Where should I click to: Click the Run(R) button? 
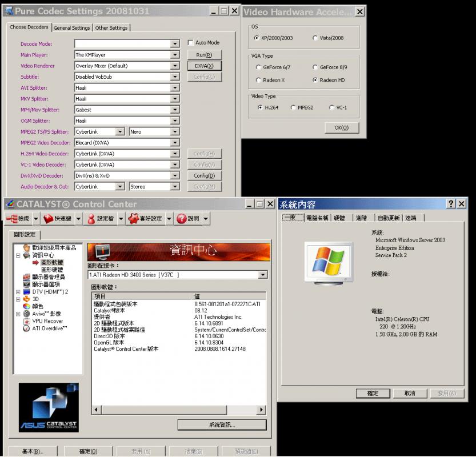[x=205, y=54]
